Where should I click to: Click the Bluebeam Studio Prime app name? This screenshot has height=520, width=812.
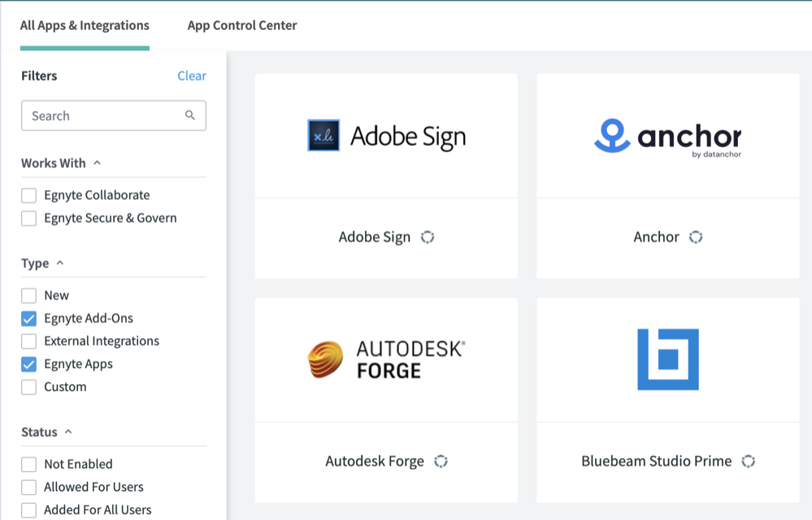pyautogui.click(x=657, y=461)
